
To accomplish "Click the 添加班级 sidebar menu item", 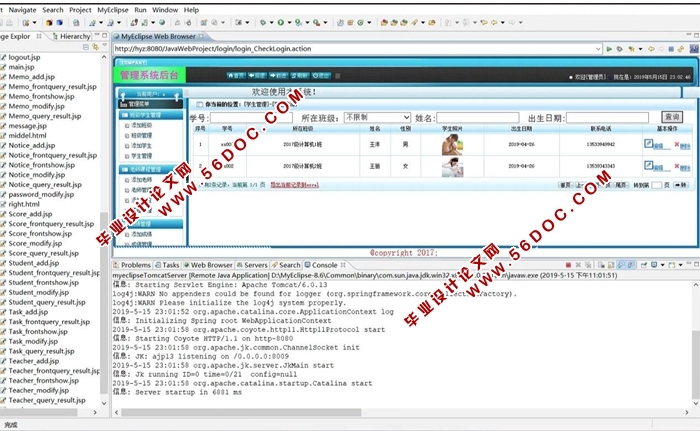I will (142, 126).
